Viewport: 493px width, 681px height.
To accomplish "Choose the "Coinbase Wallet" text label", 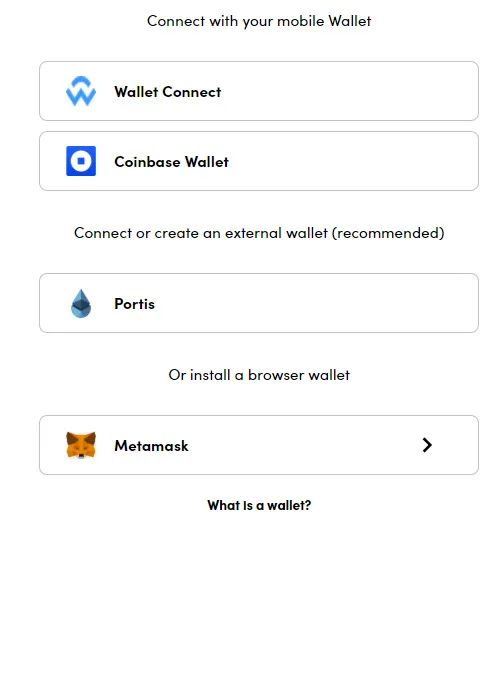I will pos(171,162).
